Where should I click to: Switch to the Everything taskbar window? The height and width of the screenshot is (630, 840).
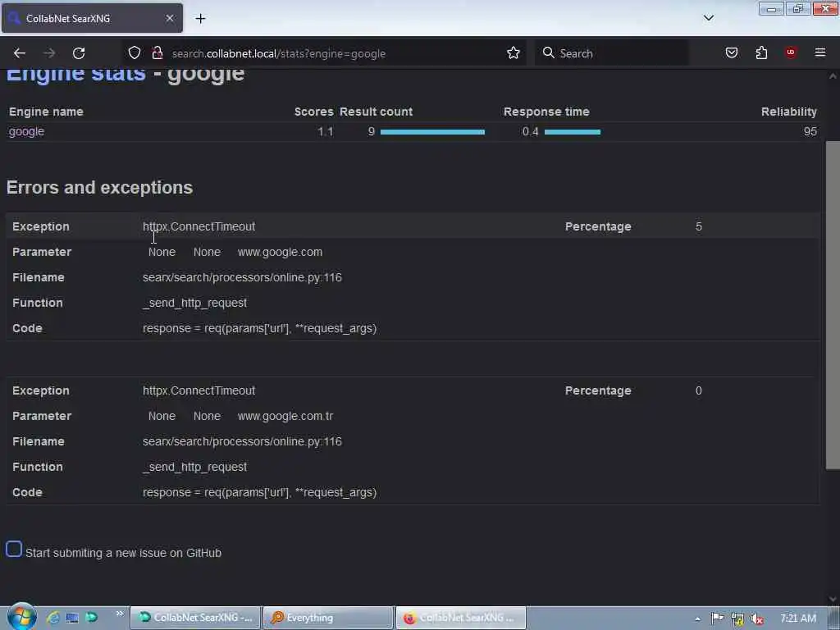click(328, 618)
